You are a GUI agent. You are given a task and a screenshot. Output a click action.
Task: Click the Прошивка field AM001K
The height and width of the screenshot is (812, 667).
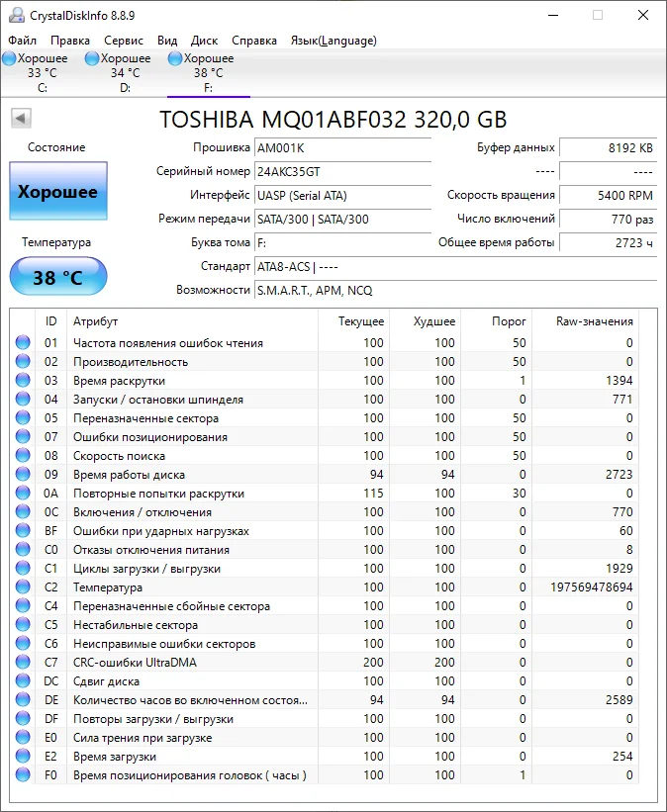click(342, 148)
